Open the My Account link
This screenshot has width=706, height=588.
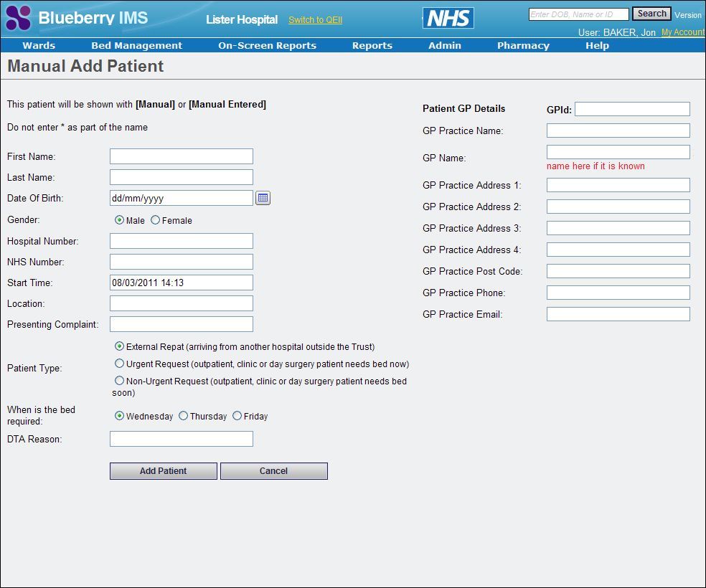coord(682,32)
